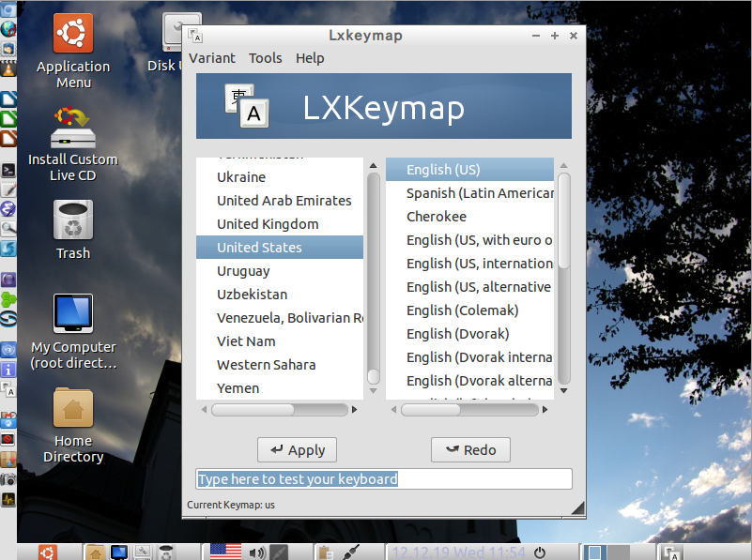Open the blue info icon in side panel
Screen dimensions: 752x560
click(8, 370)
